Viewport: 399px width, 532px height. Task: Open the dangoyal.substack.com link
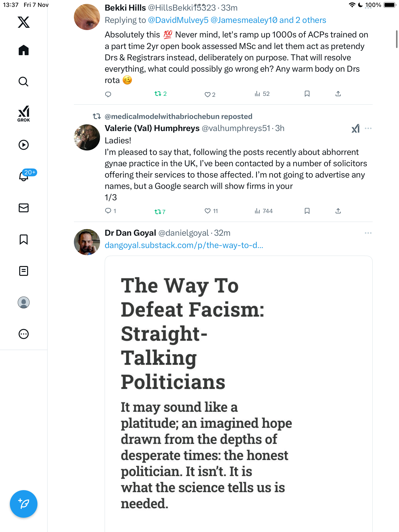[x=184, y=245]
